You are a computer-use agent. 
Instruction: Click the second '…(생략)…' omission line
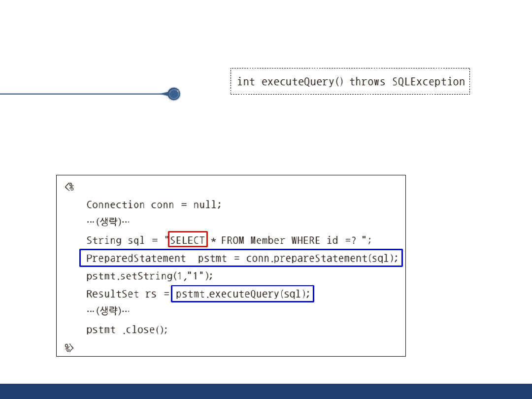click(x=108, y=311)
